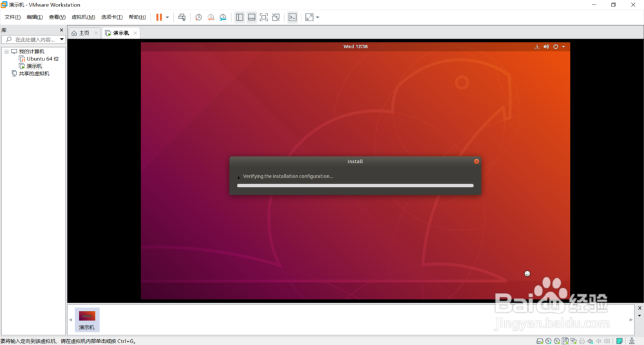Screen dimensions: 644x345
Task: Click the floppy drive status icon
Action: point(565,341)
